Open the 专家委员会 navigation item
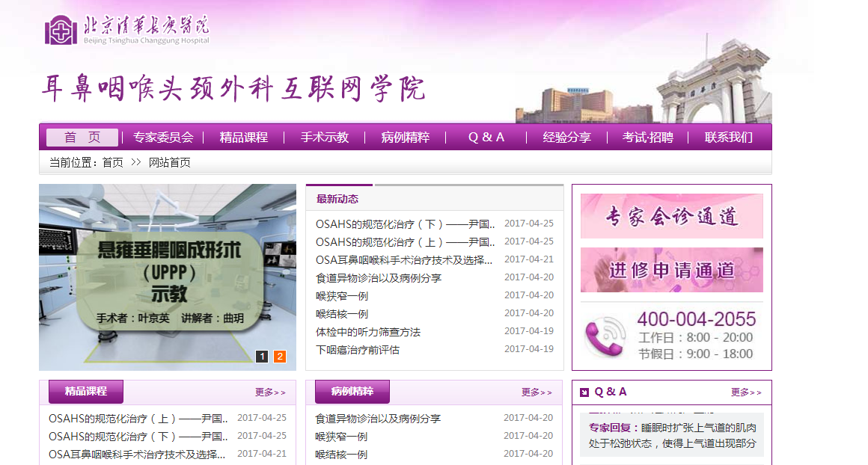Screen dimensions: 868x465 tap(163, 138)
